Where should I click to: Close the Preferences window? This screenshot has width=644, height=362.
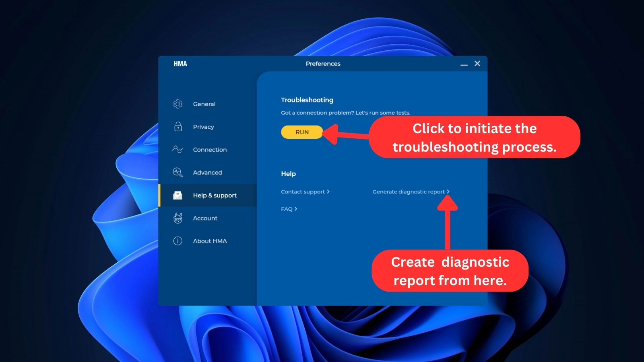click(x=477, y=64)
